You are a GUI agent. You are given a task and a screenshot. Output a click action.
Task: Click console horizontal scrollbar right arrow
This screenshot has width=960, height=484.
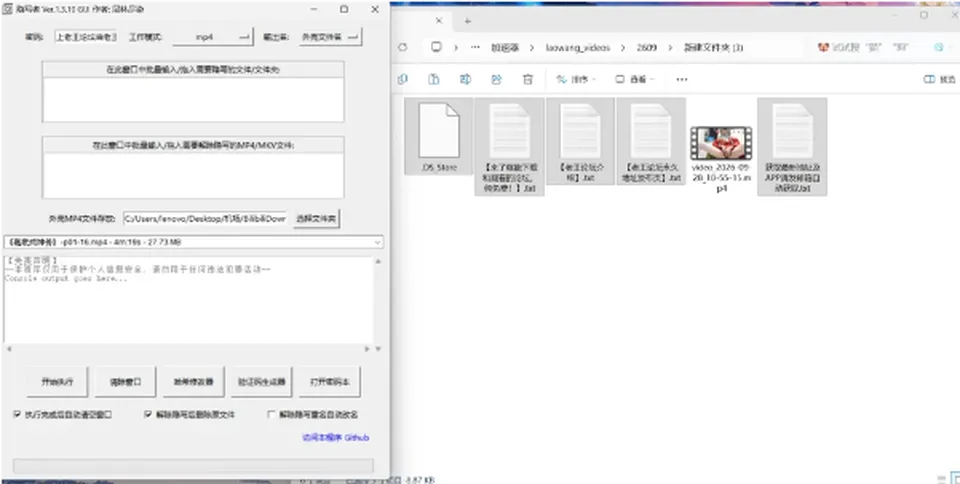pyautogui.click(x=367, y=349)
